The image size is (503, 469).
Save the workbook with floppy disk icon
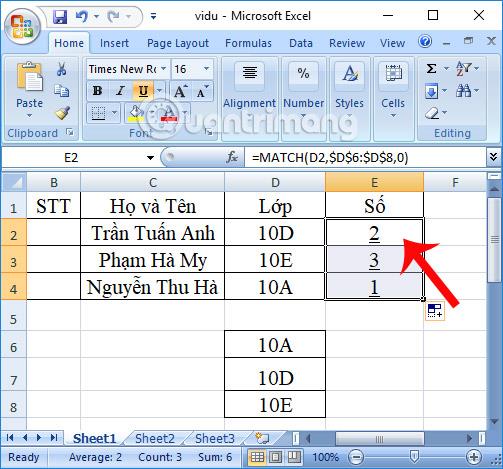click(x=60, y=16)
